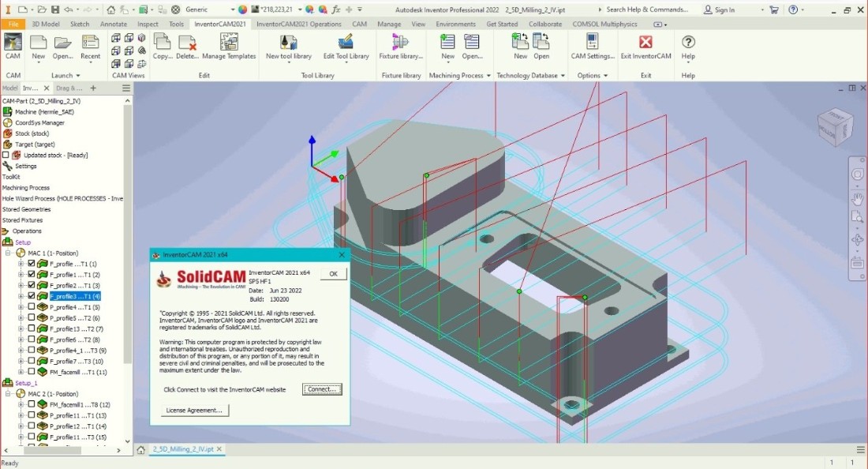The width and height of the screenshot is (868, 469).
Task: Toggle the Updated stock checkbox
Action: click(x=6, y=156)
